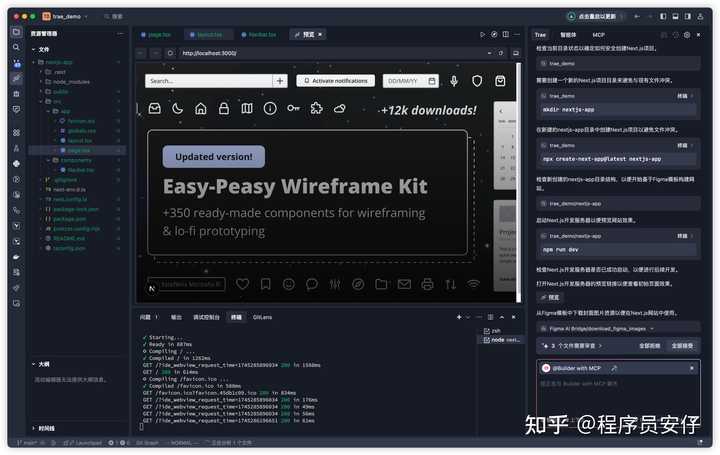Image resolution: width=720 pixels, height=455 pixels.
Task: Click the shield icon in preview
Action: [x=478, y=81]
